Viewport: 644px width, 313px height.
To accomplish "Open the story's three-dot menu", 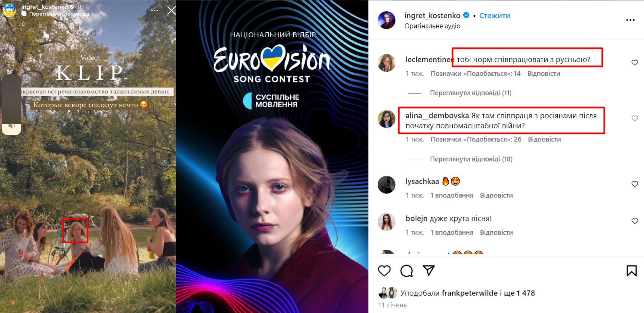I will pyautogui.click(x=155, y=10).
